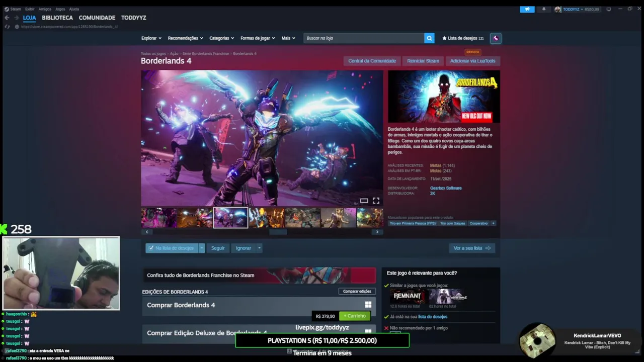The image size is (644, 362).
Task: Click the Ação breadcrumb
Action: 174,53
